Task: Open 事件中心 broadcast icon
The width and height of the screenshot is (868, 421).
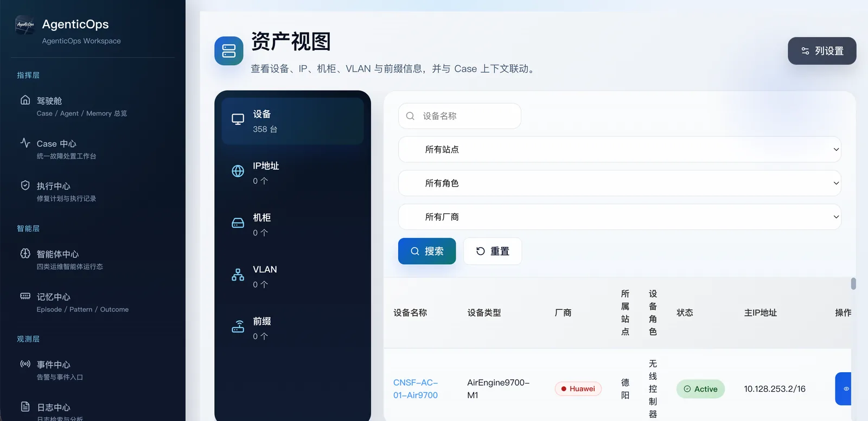Action: click(x=25, y=364)
